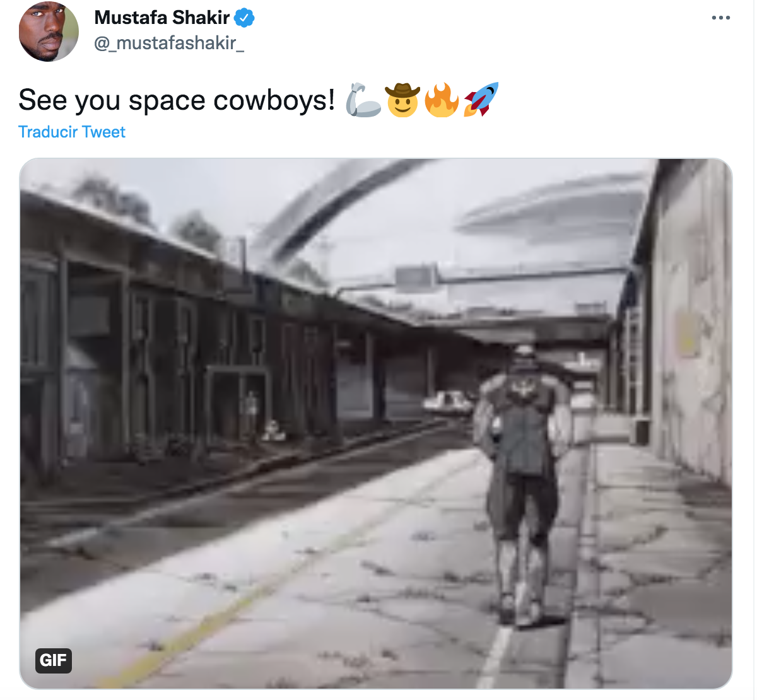Screen dimensions: 757x700
Task: Click the curved ring arc in the GIF sky
Action: tap(334, 208)
